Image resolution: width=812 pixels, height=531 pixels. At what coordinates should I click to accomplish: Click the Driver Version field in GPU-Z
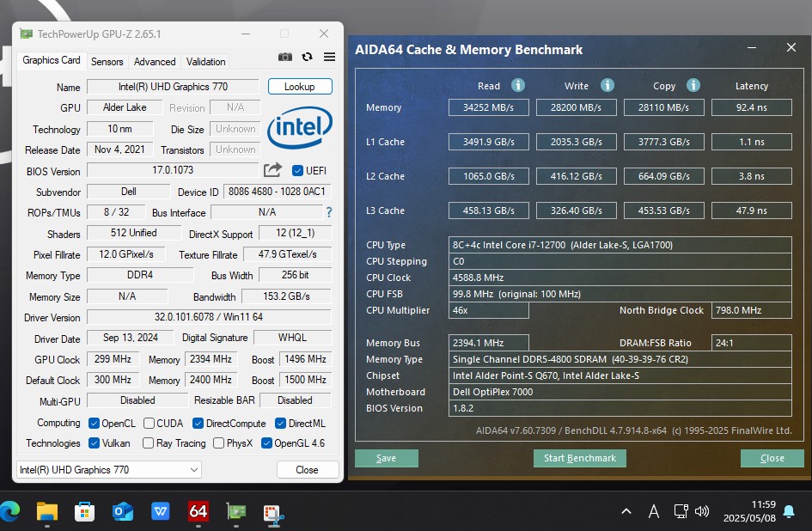click(x=209, y=316)
